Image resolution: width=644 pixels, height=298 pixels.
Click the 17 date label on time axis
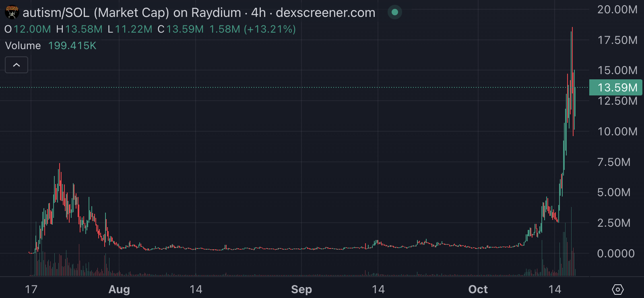tap(31, 289)
